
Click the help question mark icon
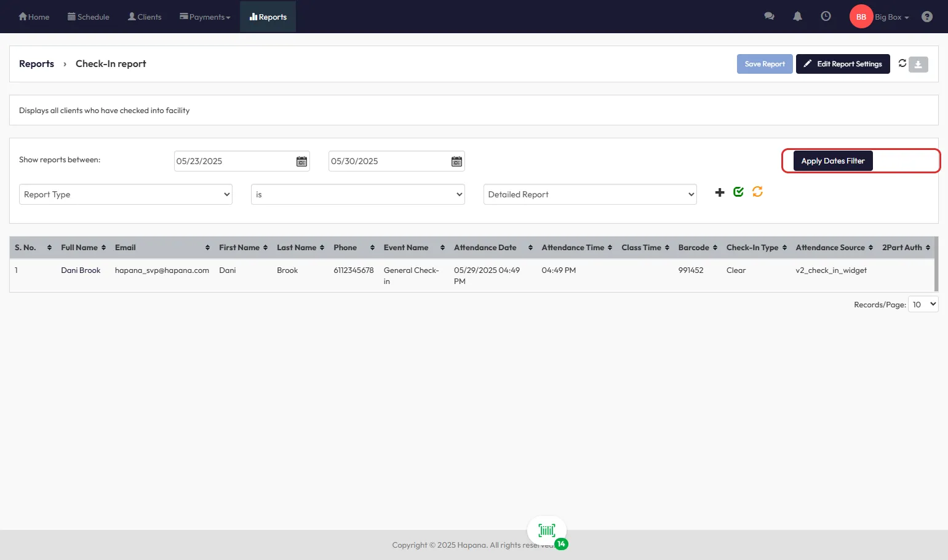pos(926,17)
